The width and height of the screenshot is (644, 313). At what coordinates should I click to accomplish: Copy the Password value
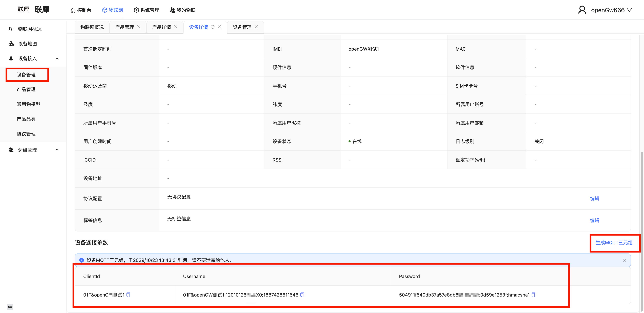tap(533, 295)
